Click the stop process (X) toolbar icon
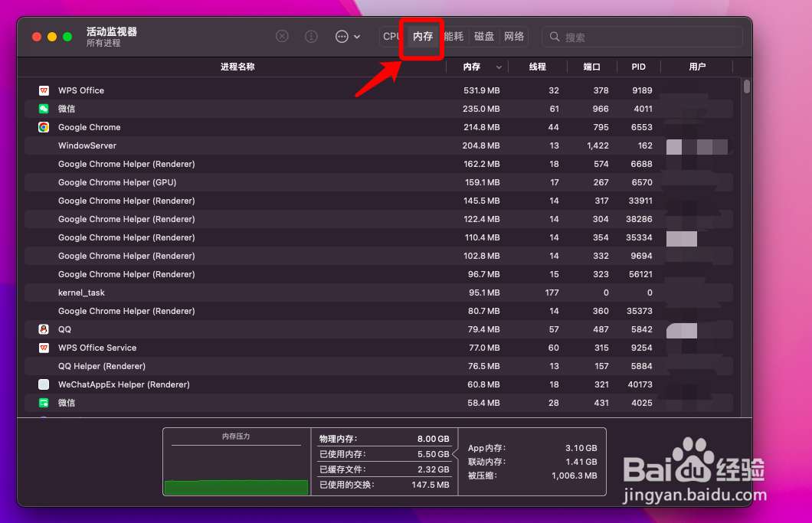This screenshot has width=812, height=523. [x=282, y=36]
